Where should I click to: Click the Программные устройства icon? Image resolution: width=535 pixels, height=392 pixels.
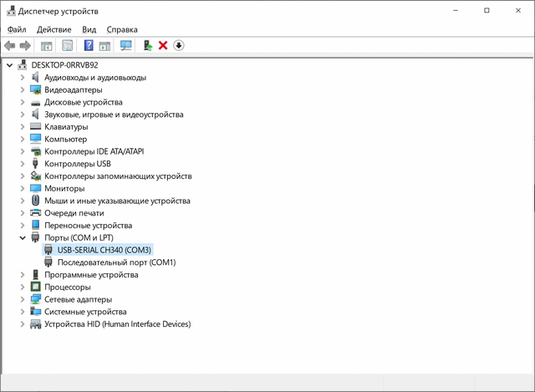[x=35, y=274]
